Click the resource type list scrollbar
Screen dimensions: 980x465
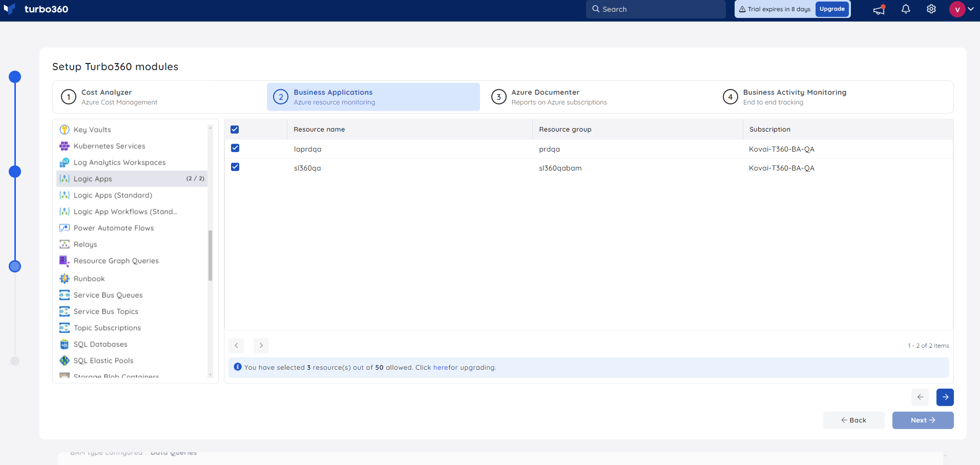[x=210, y=256]
